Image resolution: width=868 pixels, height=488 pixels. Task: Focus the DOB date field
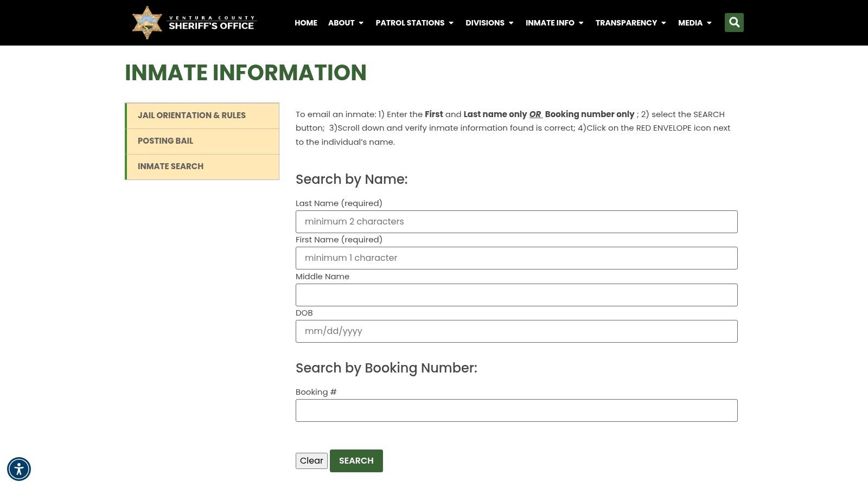516,331
